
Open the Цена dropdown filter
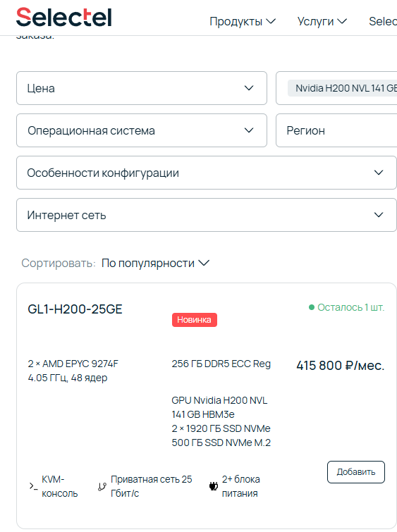coord(142,88)
